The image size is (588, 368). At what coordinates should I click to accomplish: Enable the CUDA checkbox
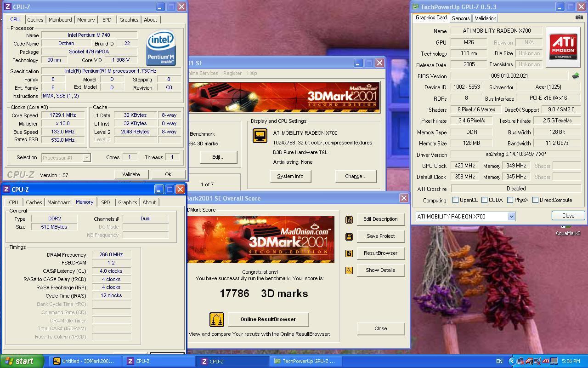(x=484, y=200)
